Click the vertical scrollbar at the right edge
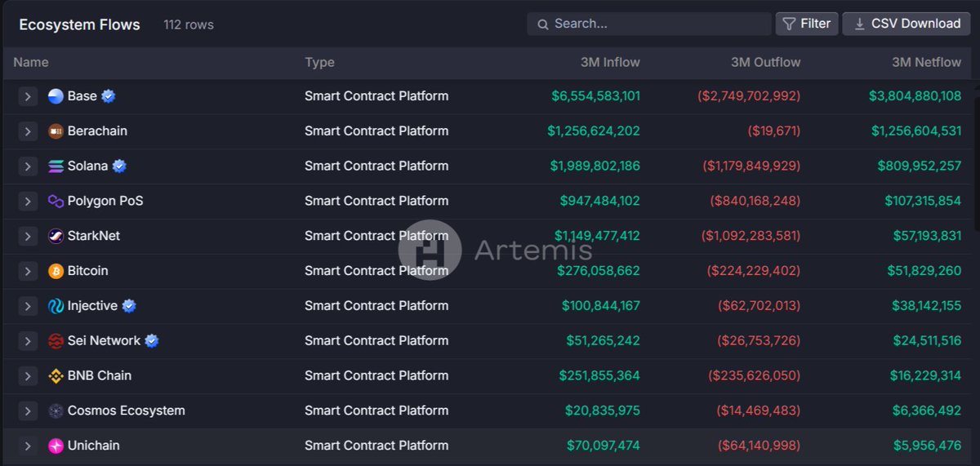Viewport: 980px width, 466px height. [976, 163]
